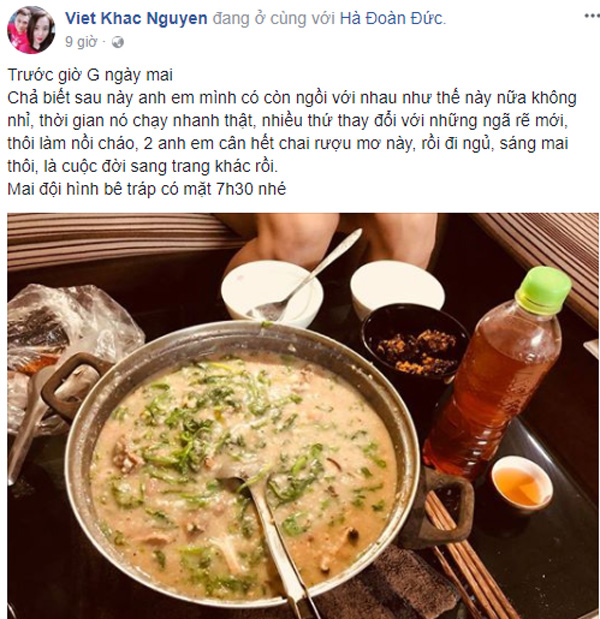Click the line Mai đội hình bê tráp
Image resolution: width=600 pixels, height=619 pixels.
point(146,189)
